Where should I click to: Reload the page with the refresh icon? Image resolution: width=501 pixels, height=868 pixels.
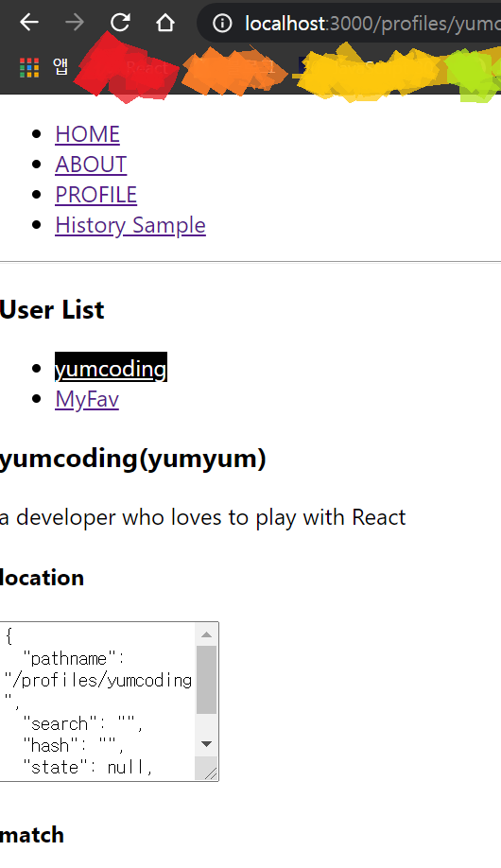119,22
